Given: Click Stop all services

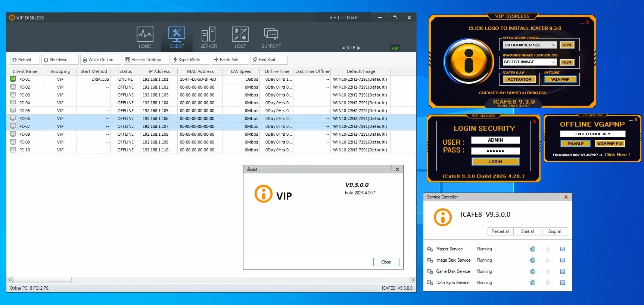Looking at the screenshot, I should click(x=555, y=231).
